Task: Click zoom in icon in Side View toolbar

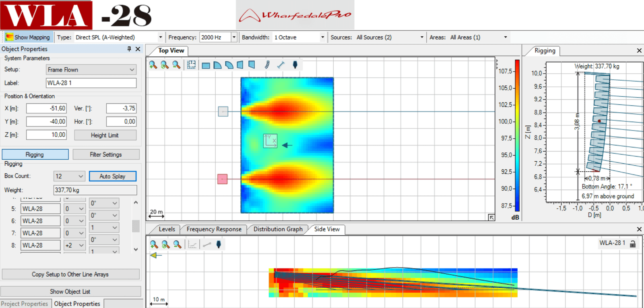Action: [154, 244]
